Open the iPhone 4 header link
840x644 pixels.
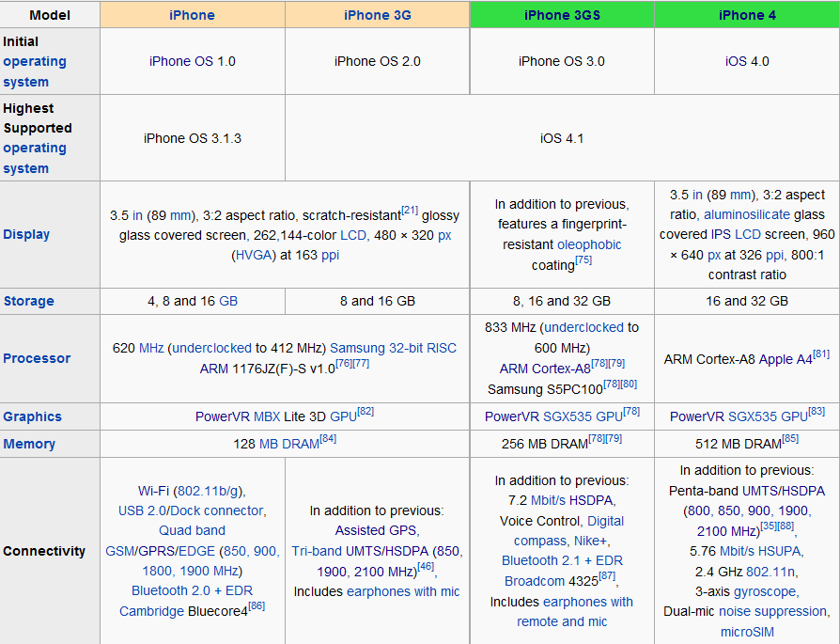[x=747, y=15]
